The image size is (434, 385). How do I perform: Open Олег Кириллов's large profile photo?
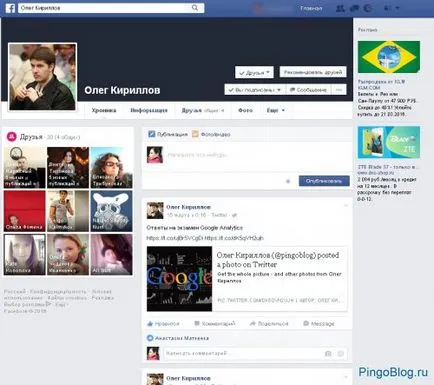[42, 77]
